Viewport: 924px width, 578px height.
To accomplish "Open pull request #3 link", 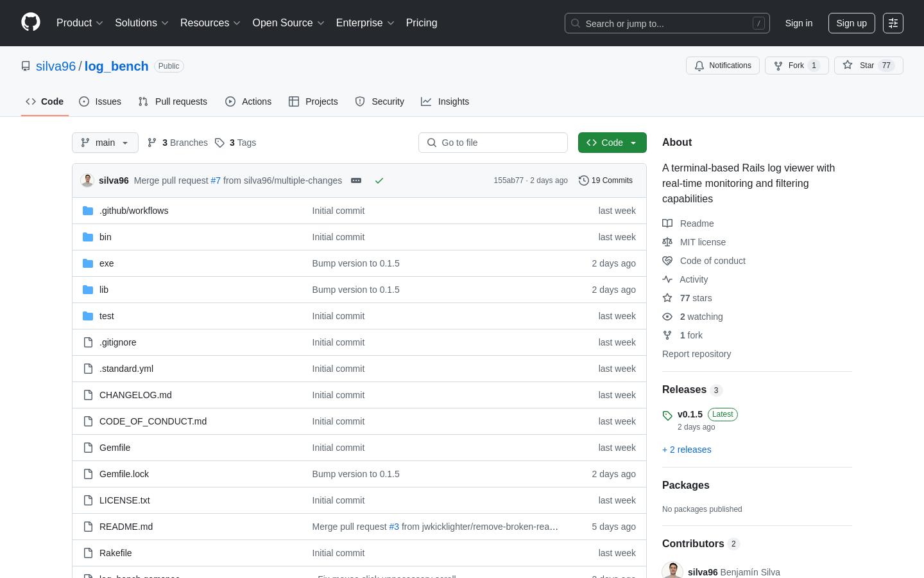I will [394, 527].
